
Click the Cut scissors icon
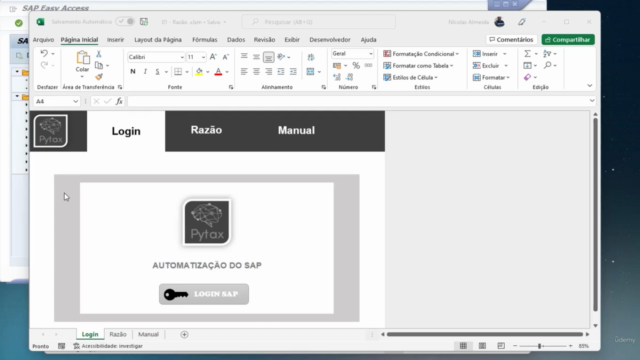(99, 53)
